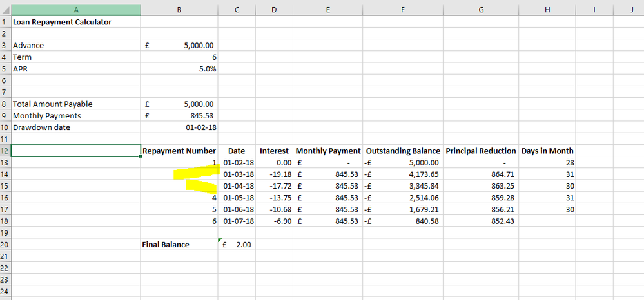644x300 pixels.
Task: Click the 'APR' label cell
Action: click(76, 69)
